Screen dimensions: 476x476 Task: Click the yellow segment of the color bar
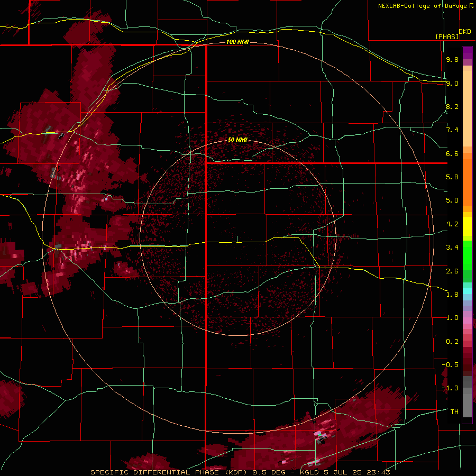[x=467, y=226]
